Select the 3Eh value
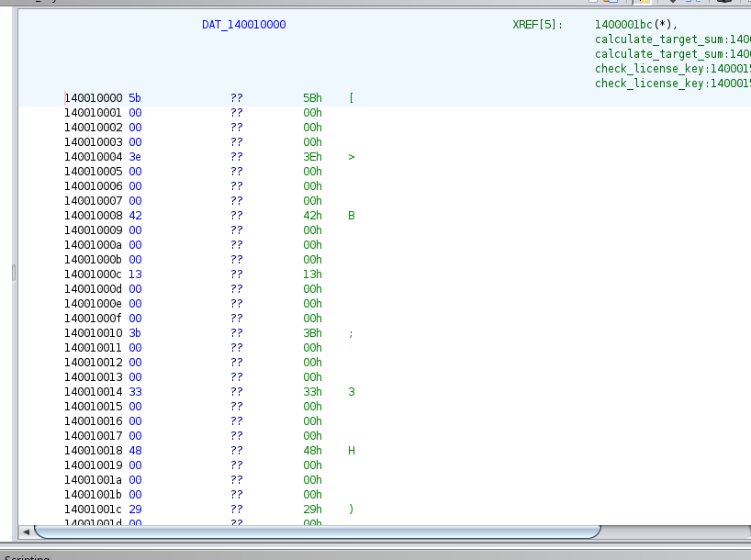Screen dimensions: 751x560 [312, 157]
